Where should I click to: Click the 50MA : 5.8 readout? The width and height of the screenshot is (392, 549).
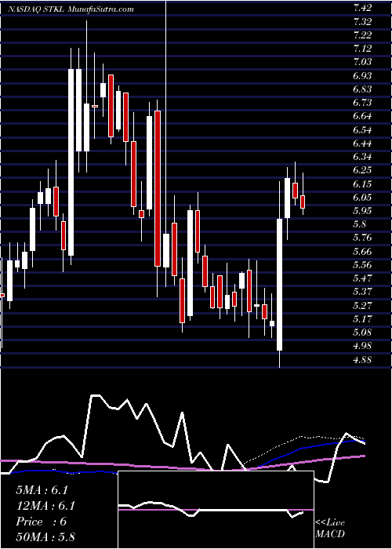[45, 537]
